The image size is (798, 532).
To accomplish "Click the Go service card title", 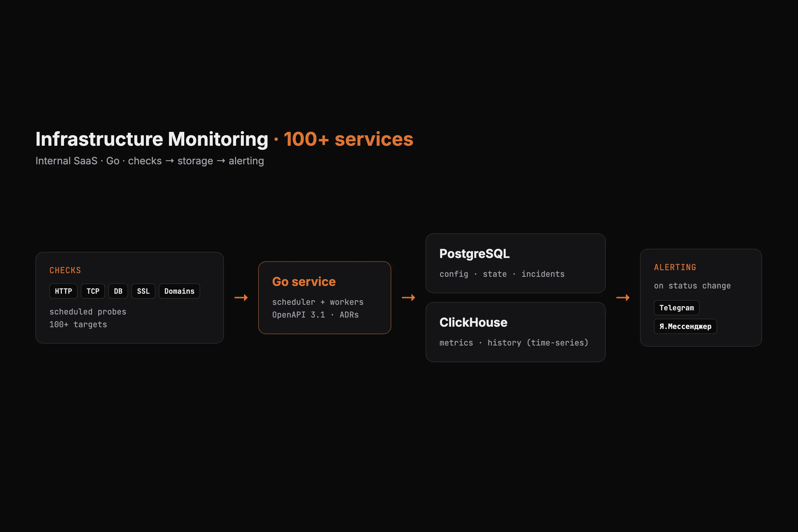I will (x=304, y=282).
